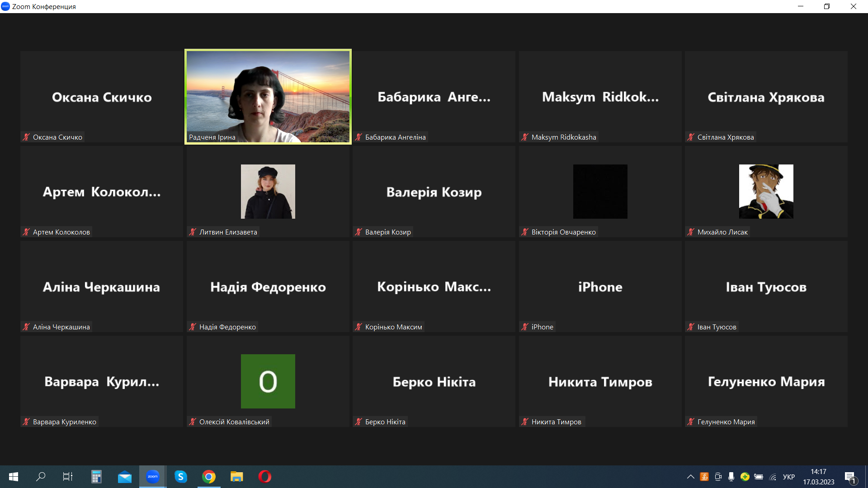
Task: Click the muted mic icon beside Бабарика Ангеліна
Action: pos(359,137)
